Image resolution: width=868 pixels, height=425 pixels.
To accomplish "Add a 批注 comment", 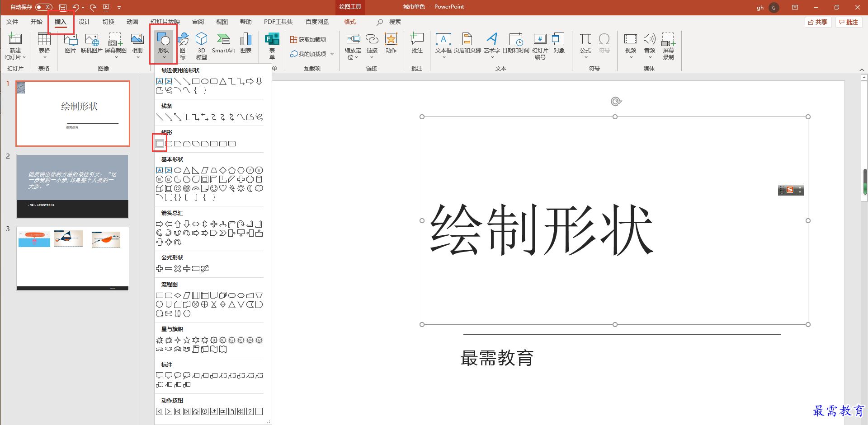I will click(x=417, y=43).
